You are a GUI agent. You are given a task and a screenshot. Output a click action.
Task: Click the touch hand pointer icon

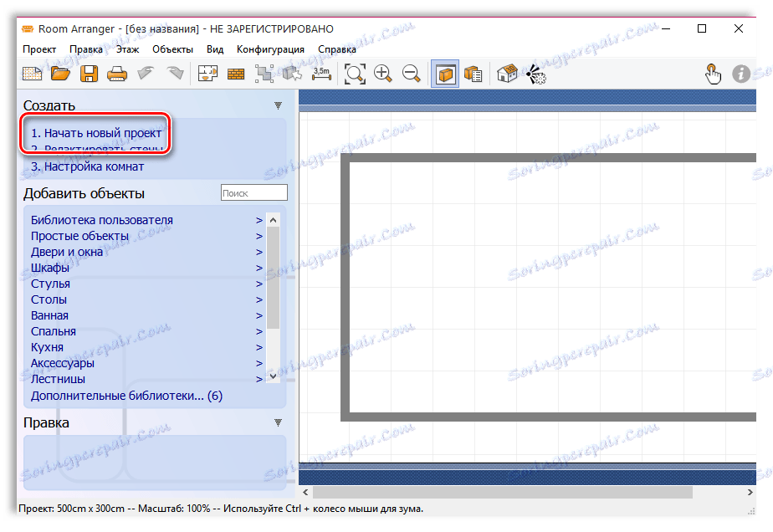(712, 74)
